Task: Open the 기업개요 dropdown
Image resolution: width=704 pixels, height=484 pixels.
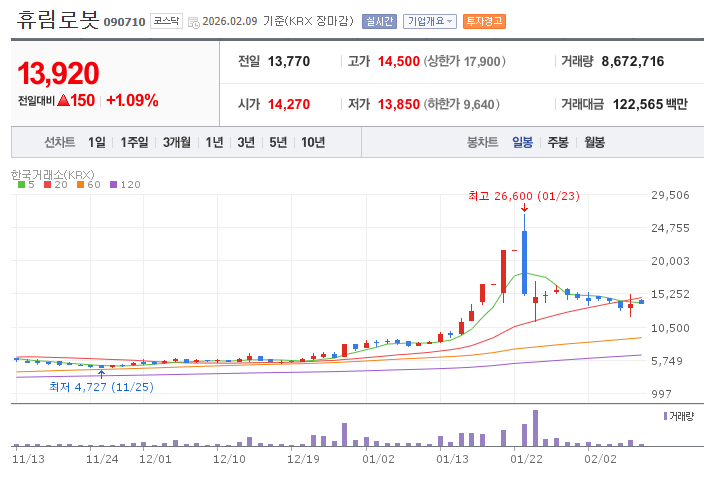Action: [x=430, y=21]
